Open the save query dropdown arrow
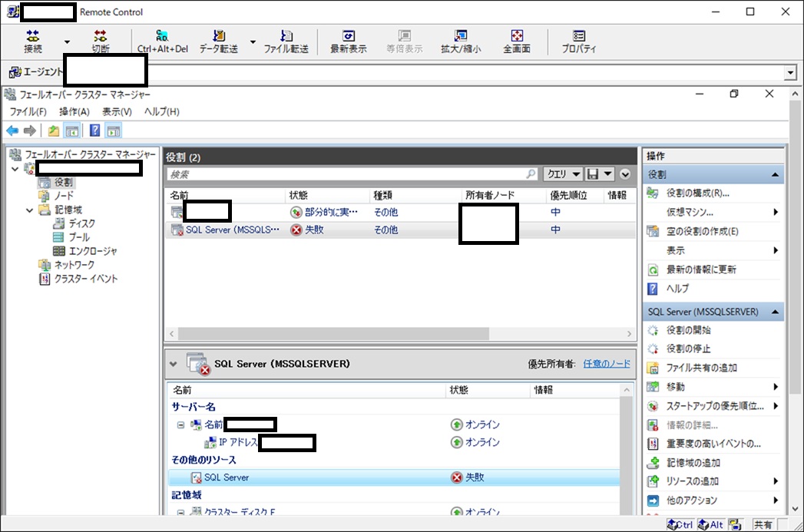The height and width of the screenshot is (532, 804). pos(607,174)
